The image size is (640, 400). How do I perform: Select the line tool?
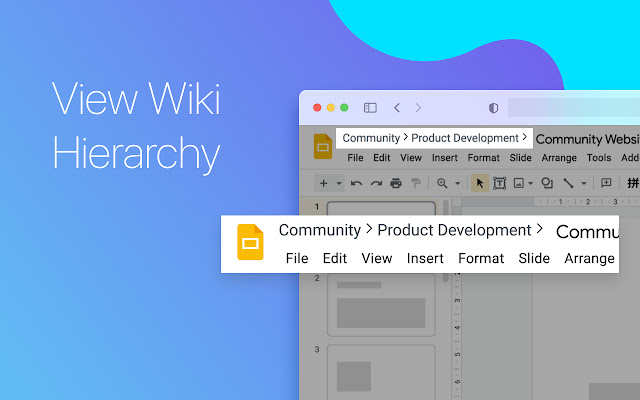pos(568,183)
